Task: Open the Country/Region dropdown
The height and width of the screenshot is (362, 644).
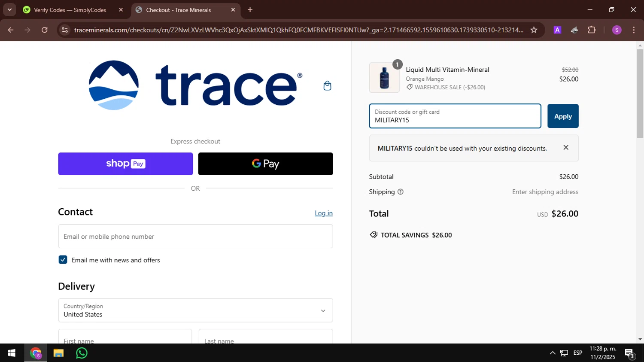Action: point(195,310)
